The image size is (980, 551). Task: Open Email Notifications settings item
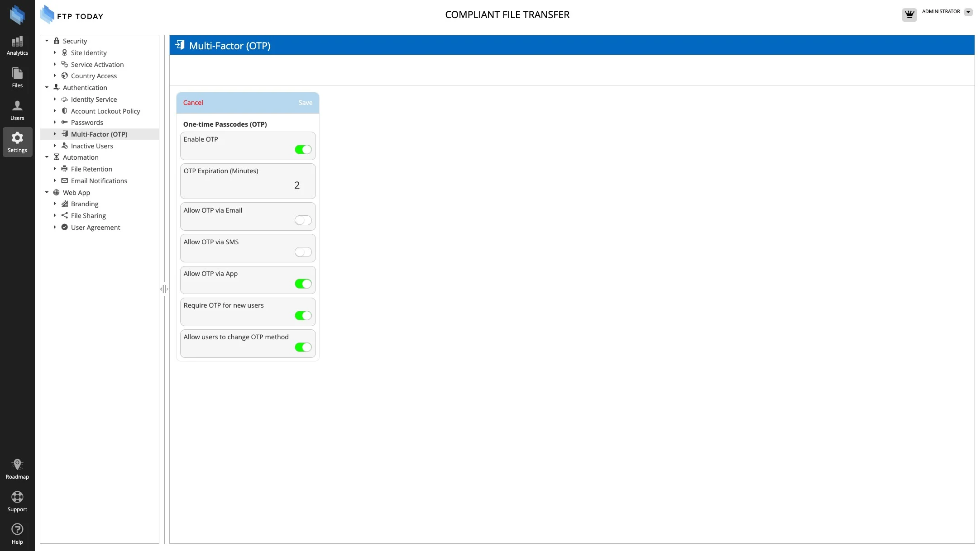[99, 181]
